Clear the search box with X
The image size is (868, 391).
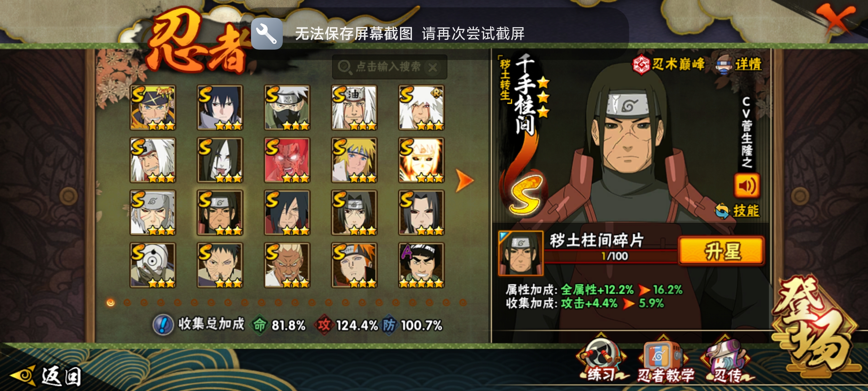(433, 67)
